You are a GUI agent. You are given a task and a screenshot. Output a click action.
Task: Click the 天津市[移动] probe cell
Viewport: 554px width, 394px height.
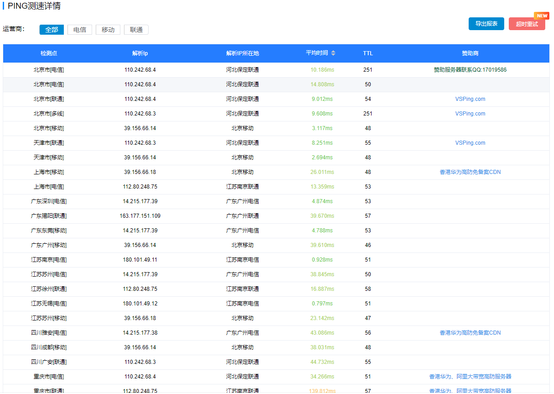49,157
